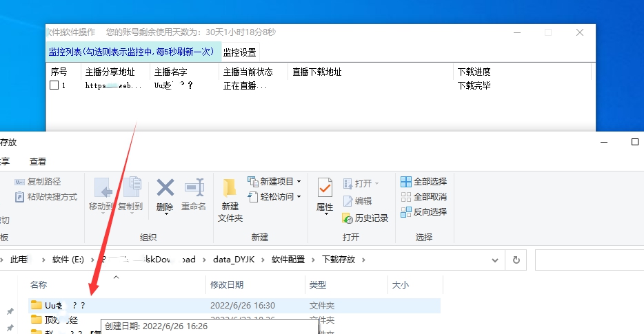Click 历史记录 in the ribbon
This screenshot has width=644, height=334.
[365, 218]
